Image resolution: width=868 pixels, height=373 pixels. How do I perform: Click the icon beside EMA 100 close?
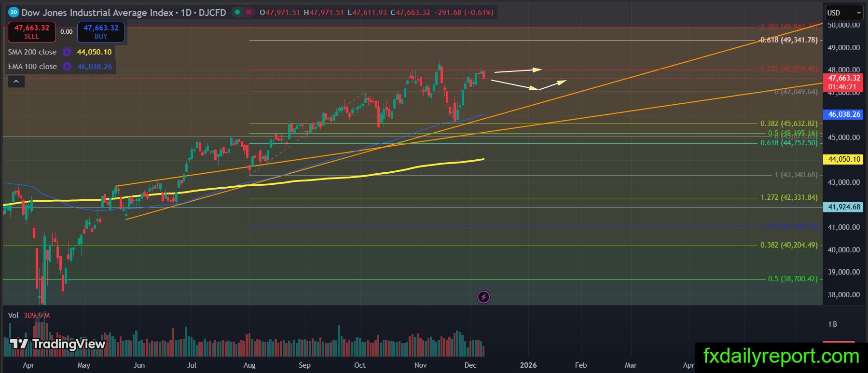(67, 67)
